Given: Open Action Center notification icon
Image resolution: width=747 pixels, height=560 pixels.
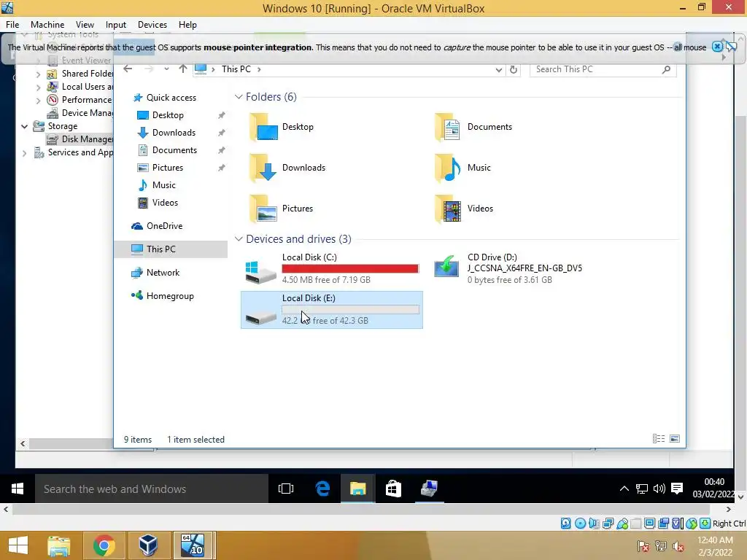Looking at the screenshot, I should tap(676, 488).
